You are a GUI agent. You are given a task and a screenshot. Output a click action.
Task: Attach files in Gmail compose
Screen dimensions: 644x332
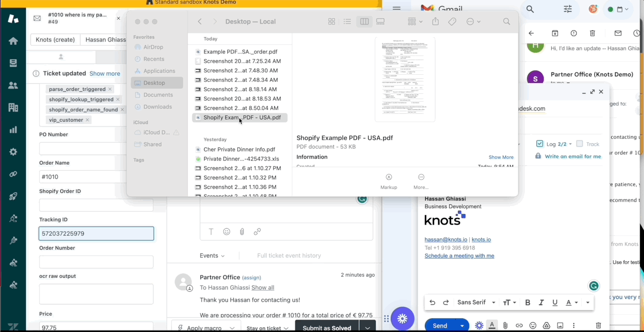(x=505, y=326)
